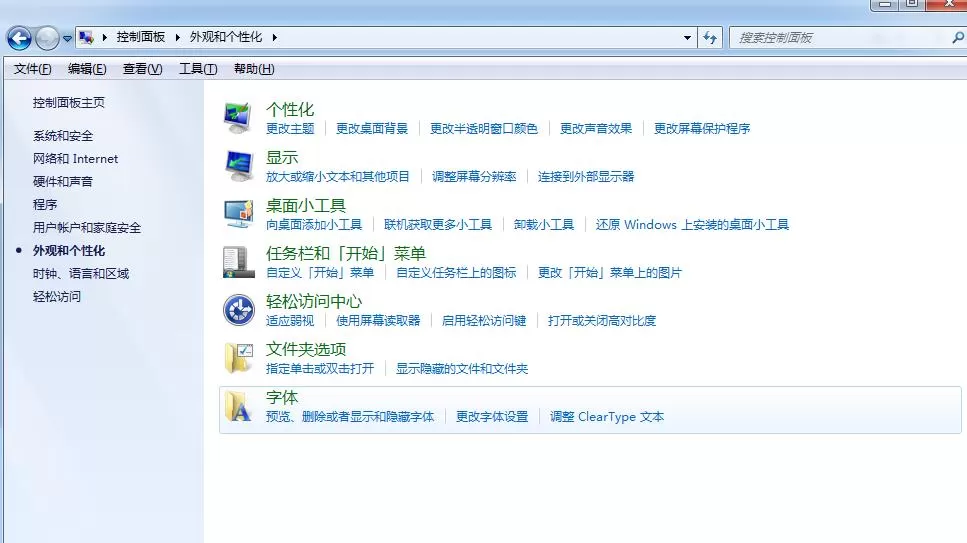
Task: Click the Forward navigation arrow button
Action: tap(47, 38)
